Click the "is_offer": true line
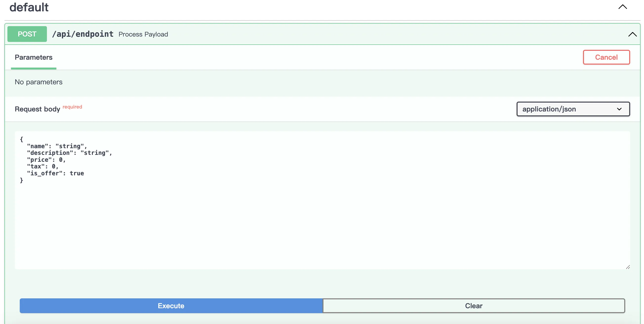 (x=56, y=173)
